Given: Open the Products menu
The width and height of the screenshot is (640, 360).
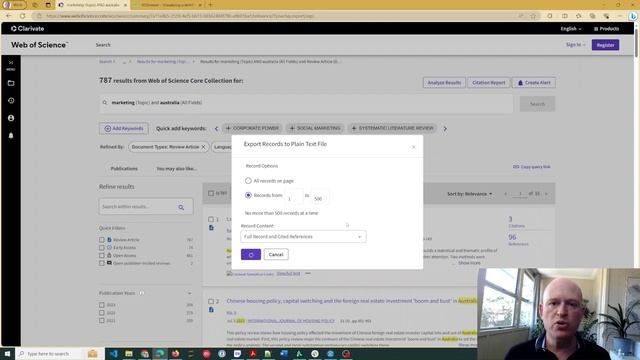Looking at the screenshot, I should pos(607,29).
